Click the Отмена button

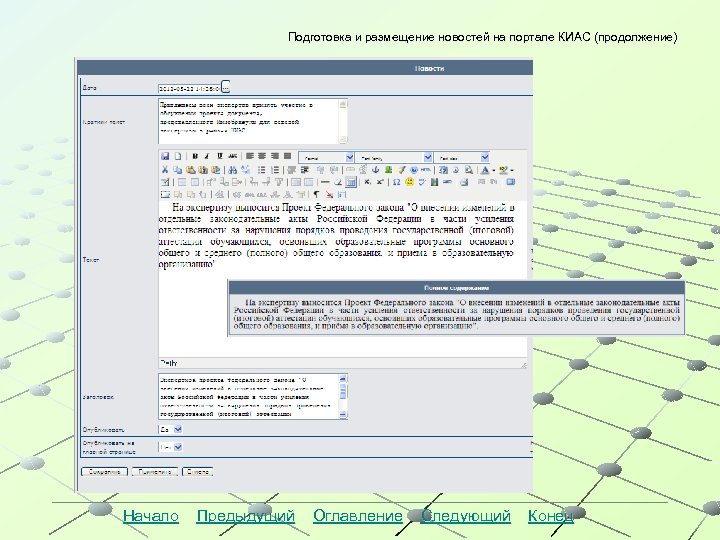(x=197, y=472)
